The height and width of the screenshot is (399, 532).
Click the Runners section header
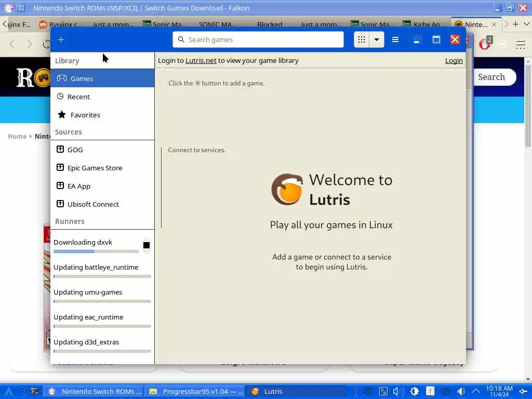pyautogui.click(x=70, y=221)
